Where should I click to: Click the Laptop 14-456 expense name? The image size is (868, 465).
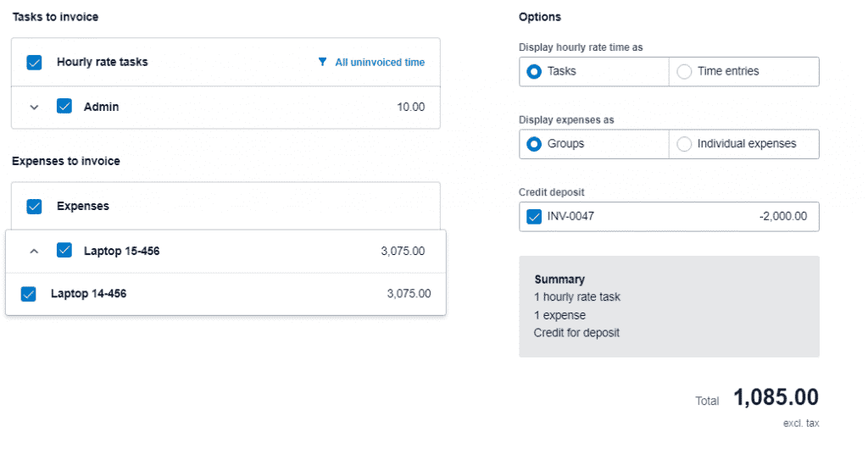pyautogui.click(x=88, y=294)
